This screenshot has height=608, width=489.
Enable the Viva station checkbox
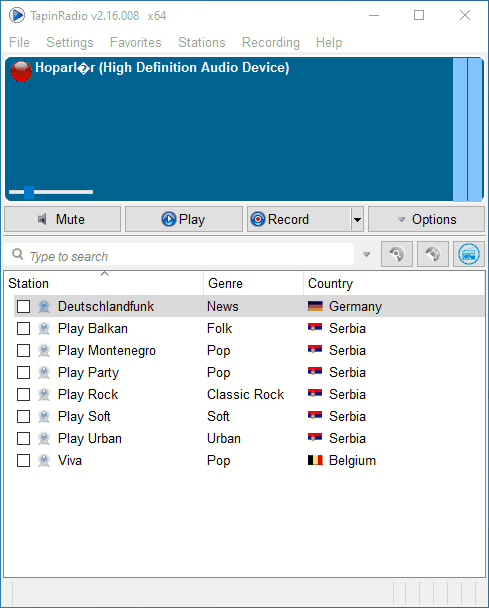pos(23,460)
